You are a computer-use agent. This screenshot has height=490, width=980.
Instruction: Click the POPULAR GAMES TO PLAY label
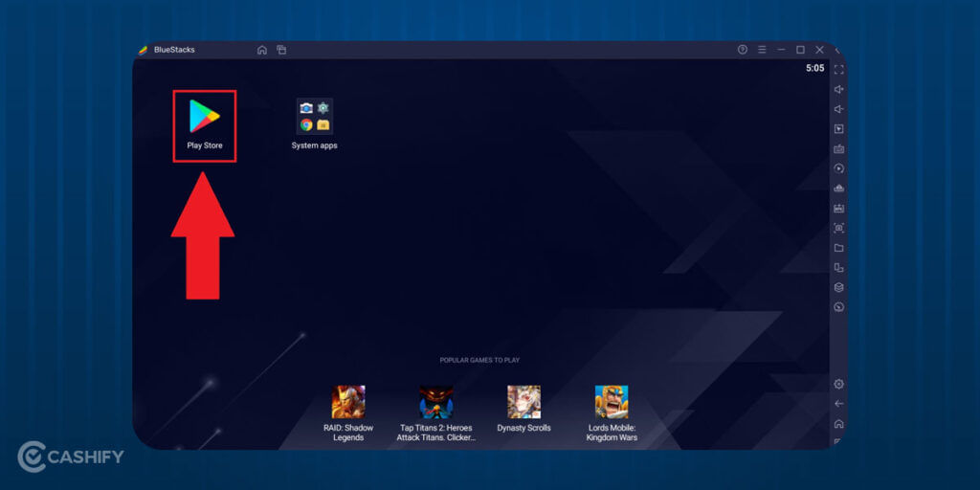[479, 360]
